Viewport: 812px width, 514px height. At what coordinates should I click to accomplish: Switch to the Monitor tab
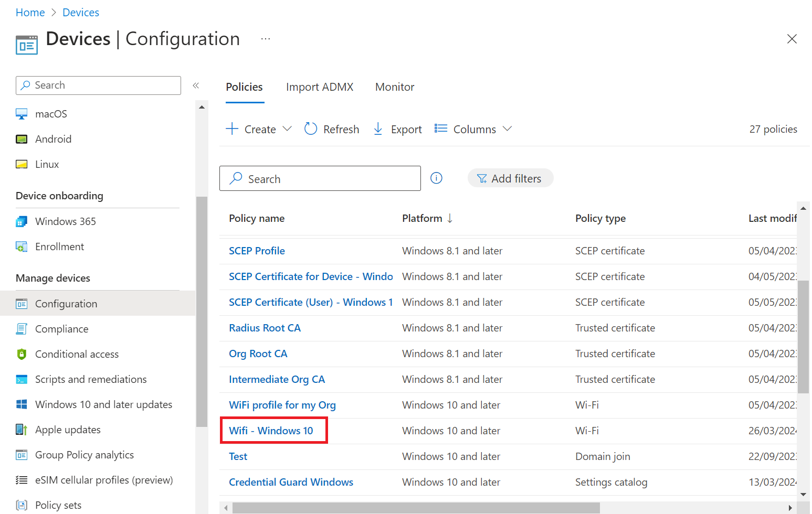click(x=395, y=87)
